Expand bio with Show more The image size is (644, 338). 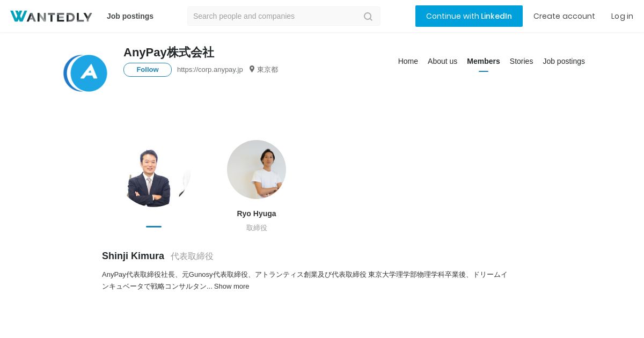coord(232,286)
